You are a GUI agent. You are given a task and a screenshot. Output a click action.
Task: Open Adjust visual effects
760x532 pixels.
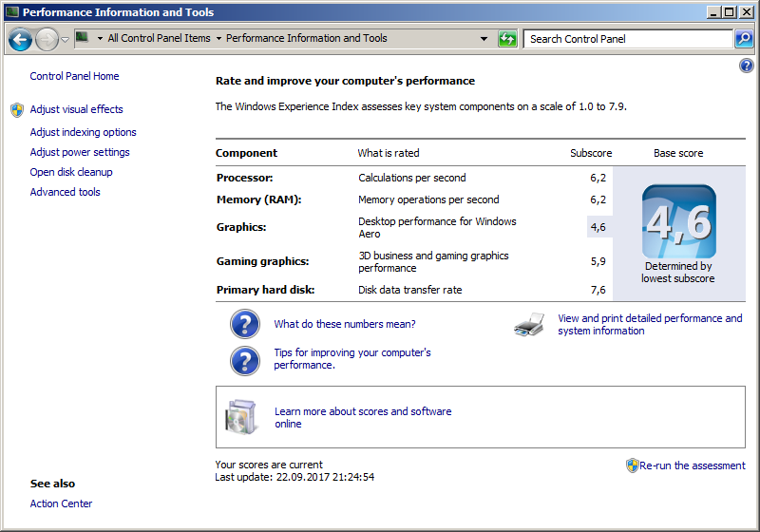(x=76, y=109)
